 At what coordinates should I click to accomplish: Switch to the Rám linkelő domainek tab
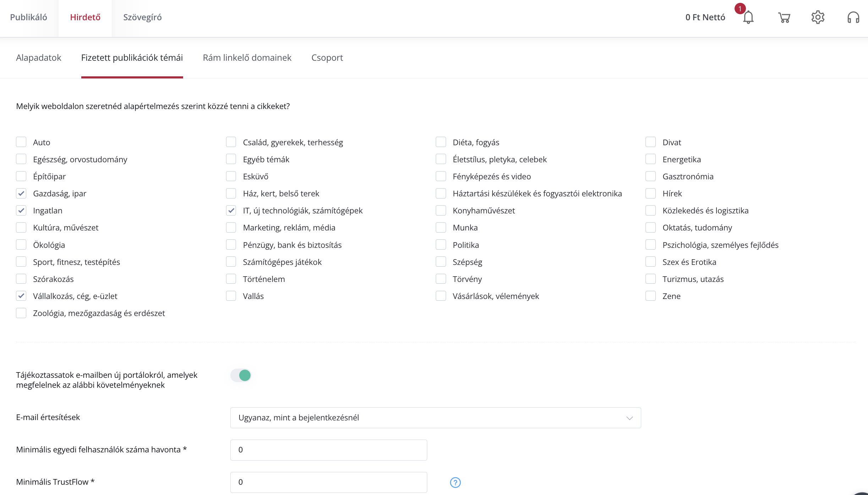247,57
